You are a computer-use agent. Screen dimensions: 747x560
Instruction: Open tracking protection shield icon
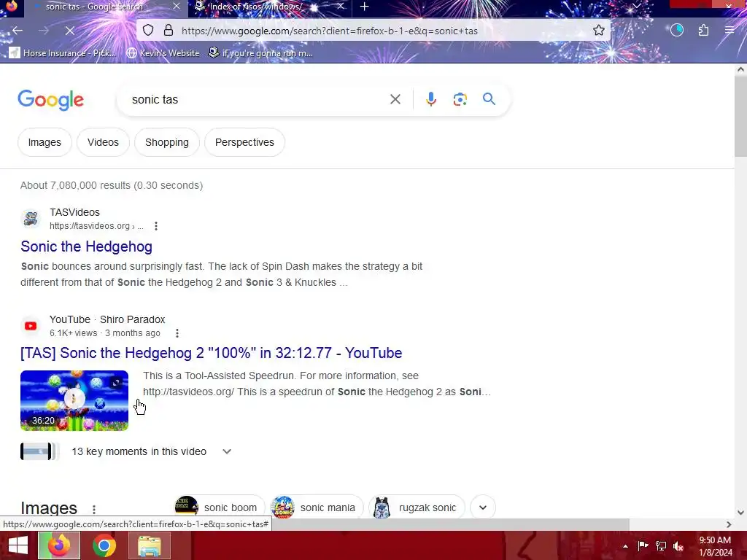(148, 31)
